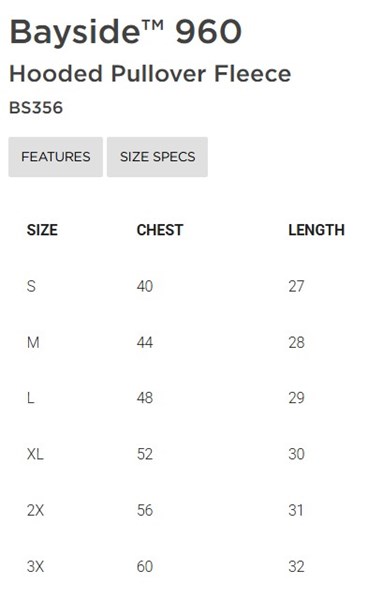This screenshot has width=383, height=600.
Task: Click the LENGTH column header
Action: (316, 230)
